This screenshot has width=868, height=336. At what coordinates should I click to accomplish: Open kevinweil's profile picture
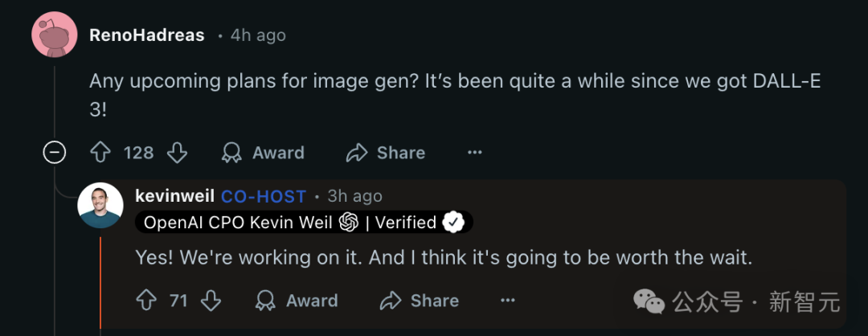pos(100,205)
